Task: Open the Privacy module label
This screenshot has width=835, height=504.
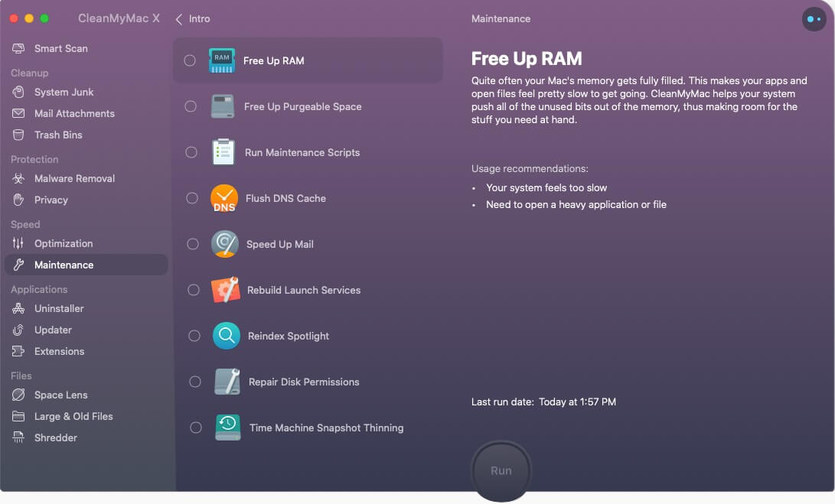Action: [51, 200]
